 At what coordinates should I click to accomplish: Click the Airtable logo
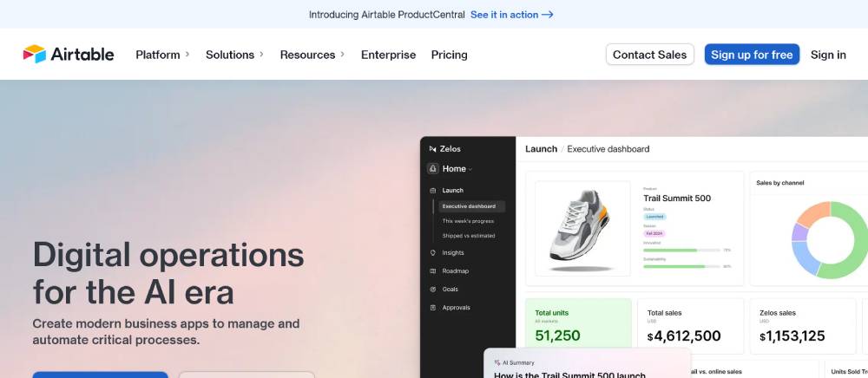68,54
